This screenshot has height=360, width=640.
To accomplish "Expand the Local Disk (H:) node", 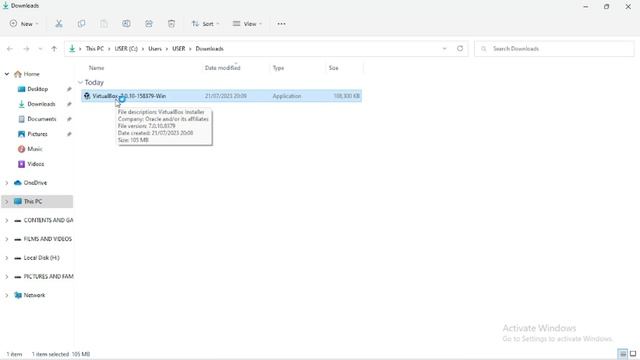I will 7,258.
